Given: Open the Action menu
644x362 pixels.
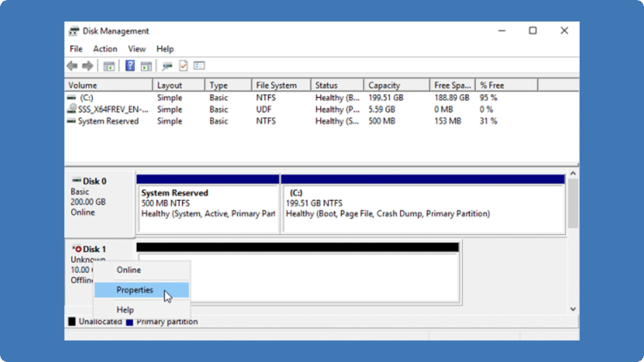Looking at the screenshot, I should (105, 48).
